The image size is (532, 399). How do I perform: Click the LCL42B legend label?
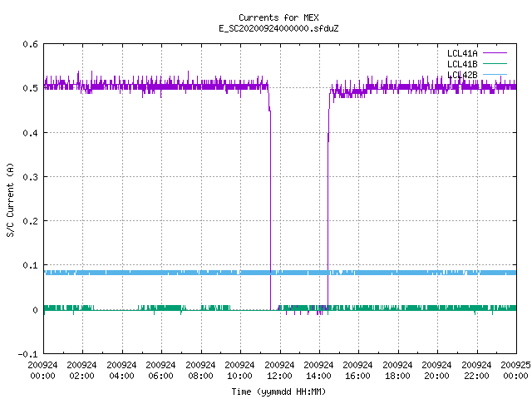click(462, 75)
